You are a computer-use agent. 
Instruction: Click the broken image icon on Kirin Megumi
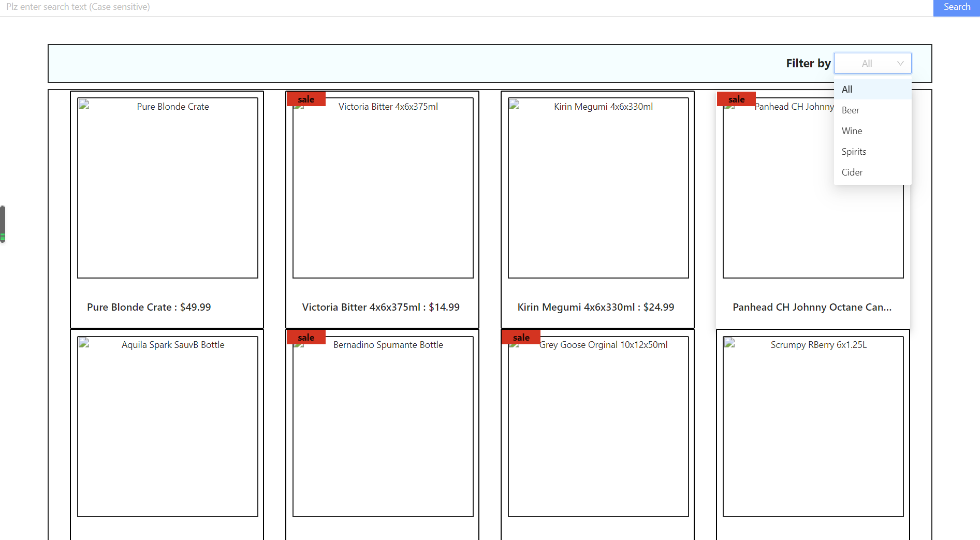(514, 105)
